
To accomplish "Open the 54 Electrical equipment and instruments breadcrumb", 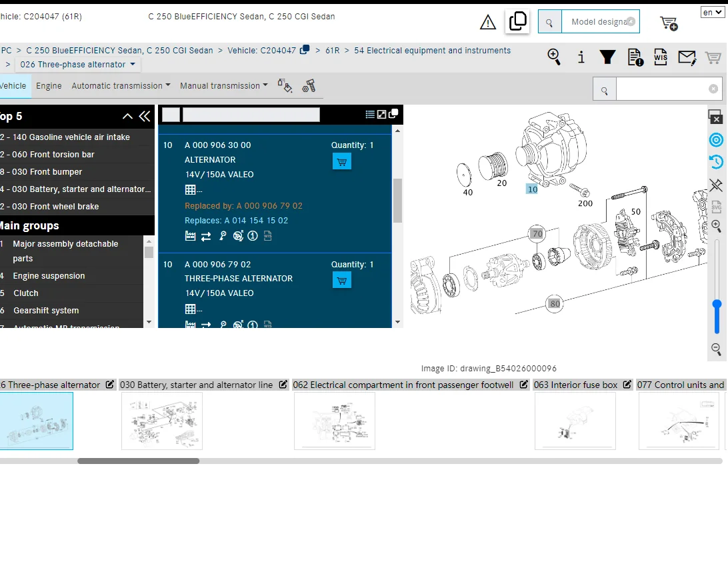I will pyautogui.click(x=432, y=50).
